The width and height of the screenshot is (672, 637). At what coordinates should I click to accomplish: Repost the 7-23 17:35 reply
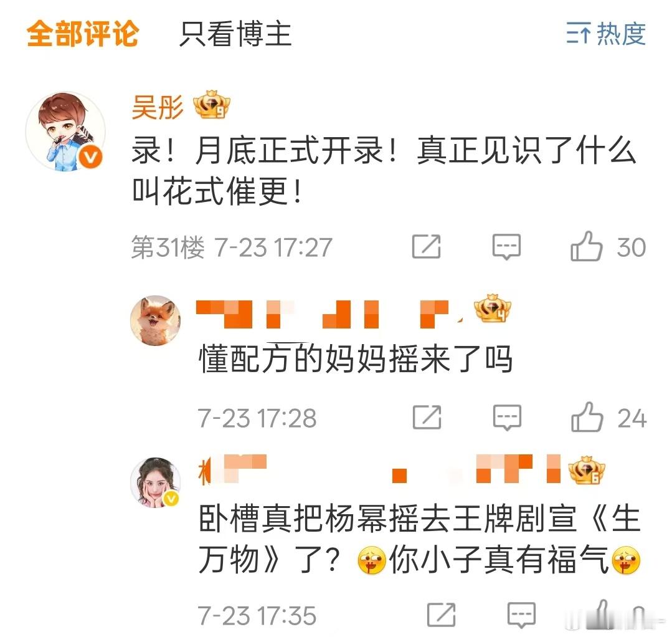(x=442, y=615)
